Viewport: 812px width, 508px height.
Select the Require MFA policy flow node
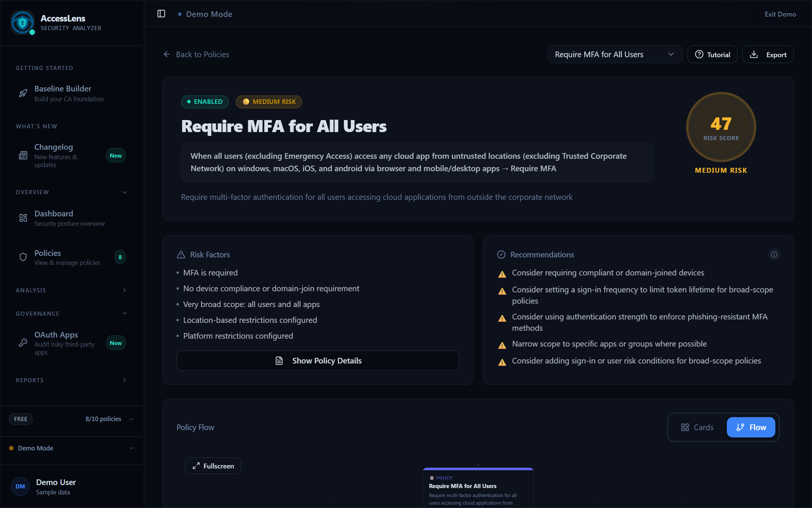click(x=478, y=488)
